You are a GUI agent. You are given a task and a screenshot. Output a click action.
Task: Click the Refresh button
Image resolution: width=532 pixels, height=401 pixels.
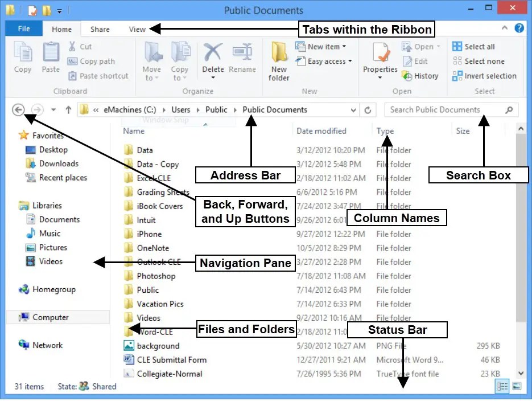click(368, 109)
